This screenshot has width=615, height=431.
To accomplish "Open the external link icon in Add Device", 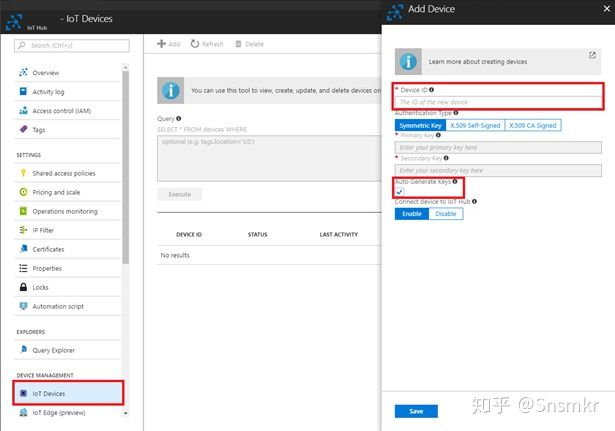I will pos(592,55).
